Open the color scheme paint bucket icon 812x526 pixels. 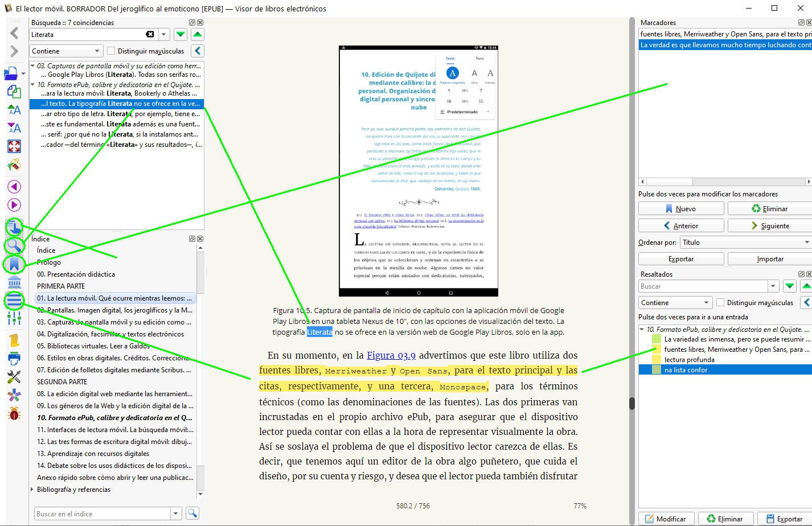(14, 166)
